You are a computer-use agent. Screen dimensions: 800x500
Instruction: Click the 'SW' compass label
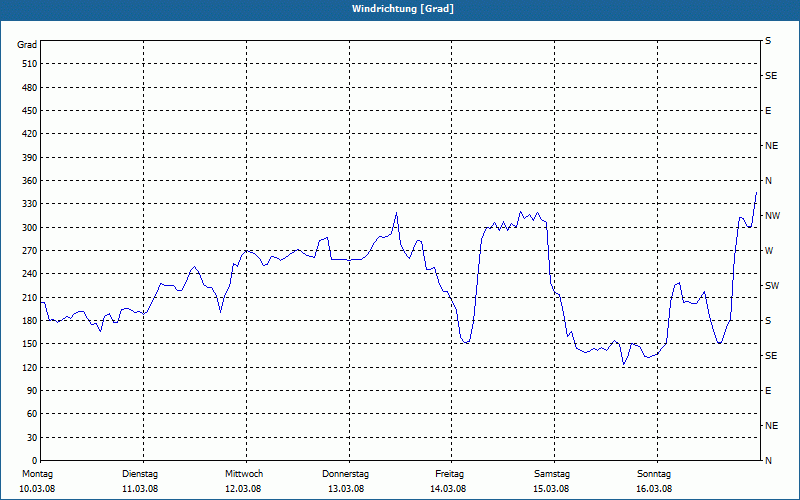pos(772,286)
